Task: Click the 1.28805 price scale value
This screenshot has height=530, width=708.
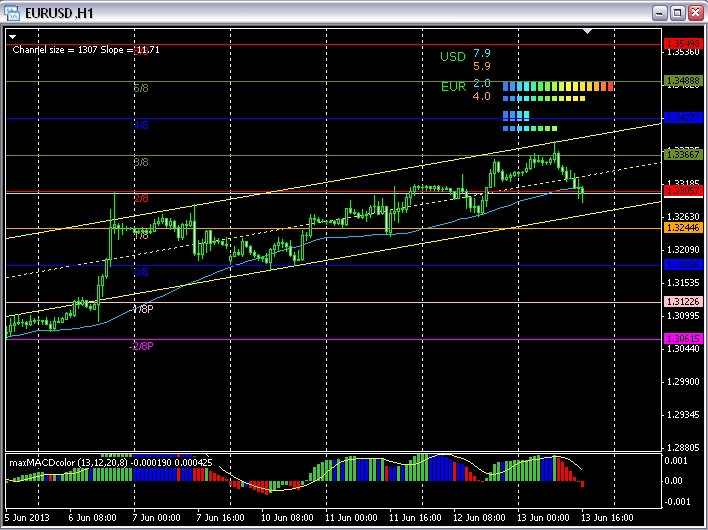Action: (683, 447)
